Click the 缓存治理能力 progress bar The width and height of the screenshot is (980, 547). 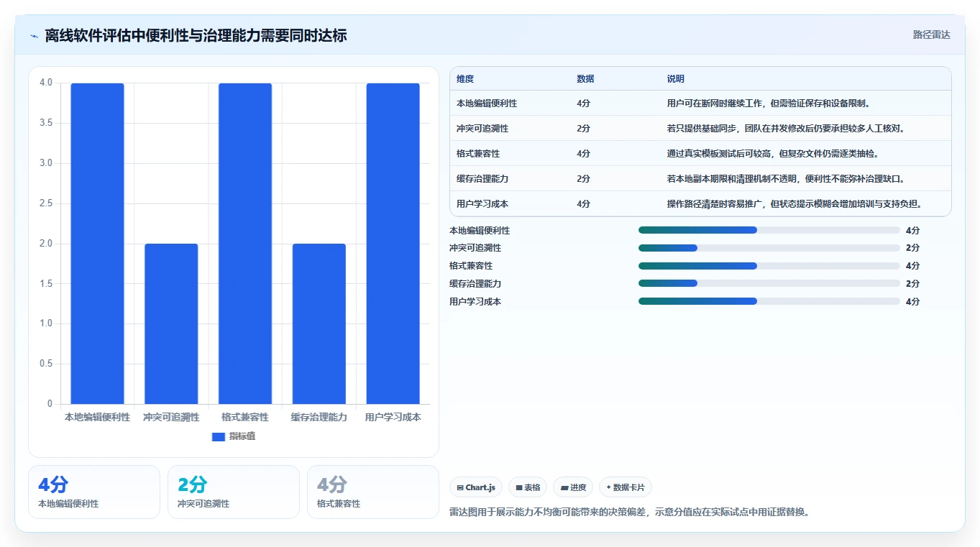(x=769, y=283)
